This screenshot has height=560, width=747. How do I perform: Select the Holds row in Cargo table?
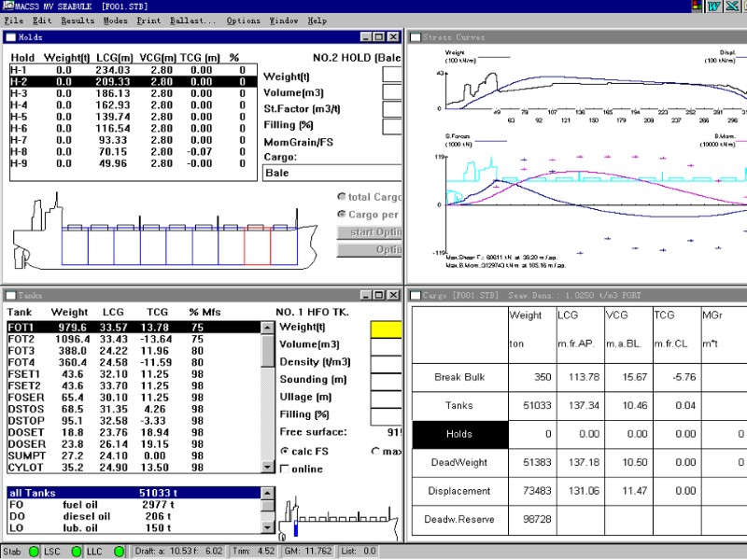[459, 434]
